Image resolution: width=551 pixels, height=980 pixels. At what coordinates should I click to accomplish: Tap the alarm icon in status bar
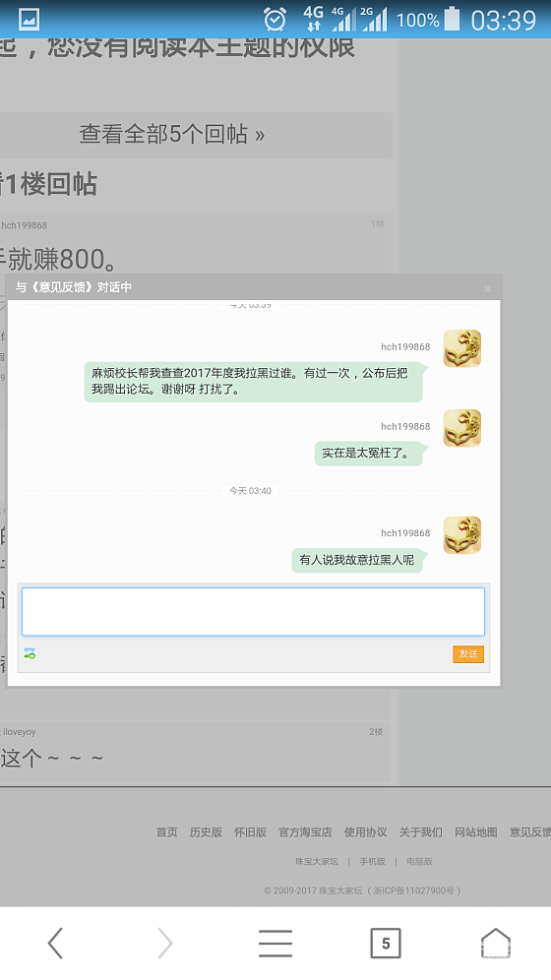275,20
